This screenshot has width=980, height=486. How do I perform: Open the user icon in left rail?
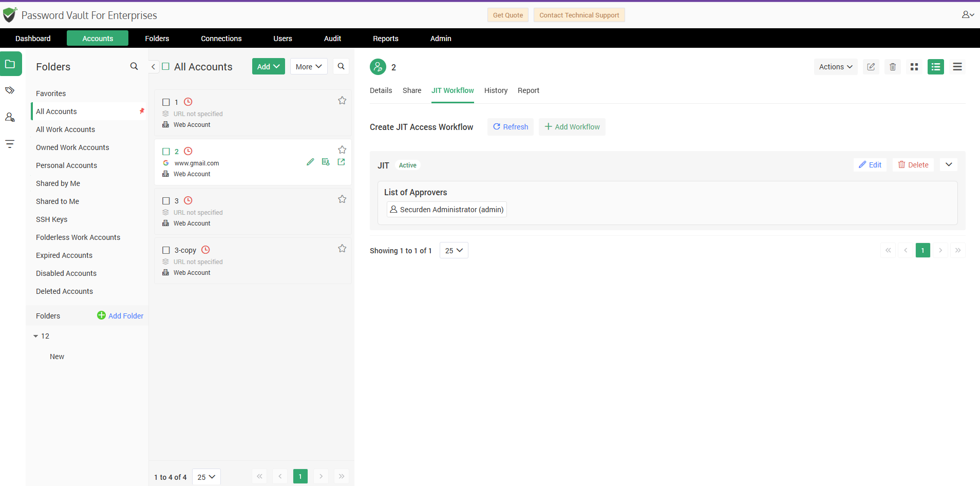(x=10, y=117)
